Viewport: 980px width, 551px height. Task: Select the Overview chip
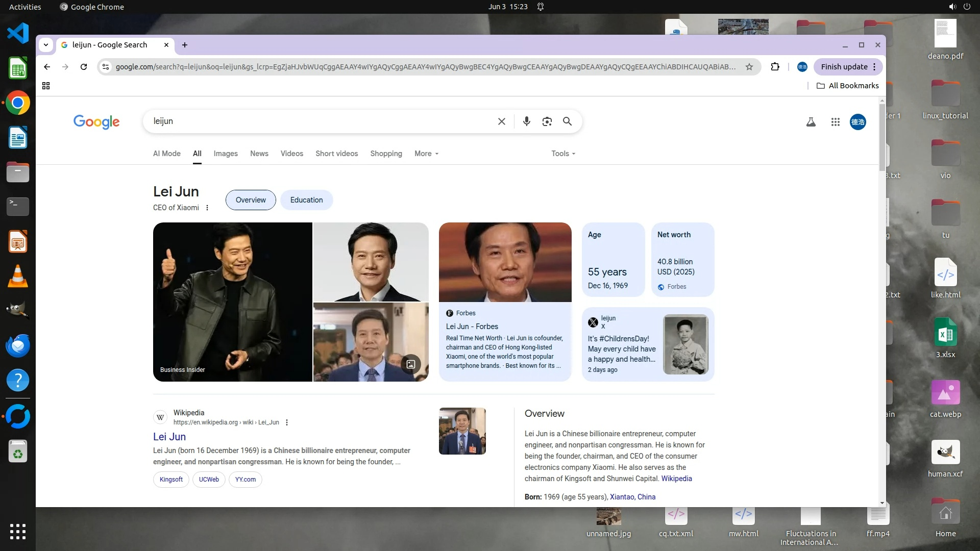click(251, 200)
